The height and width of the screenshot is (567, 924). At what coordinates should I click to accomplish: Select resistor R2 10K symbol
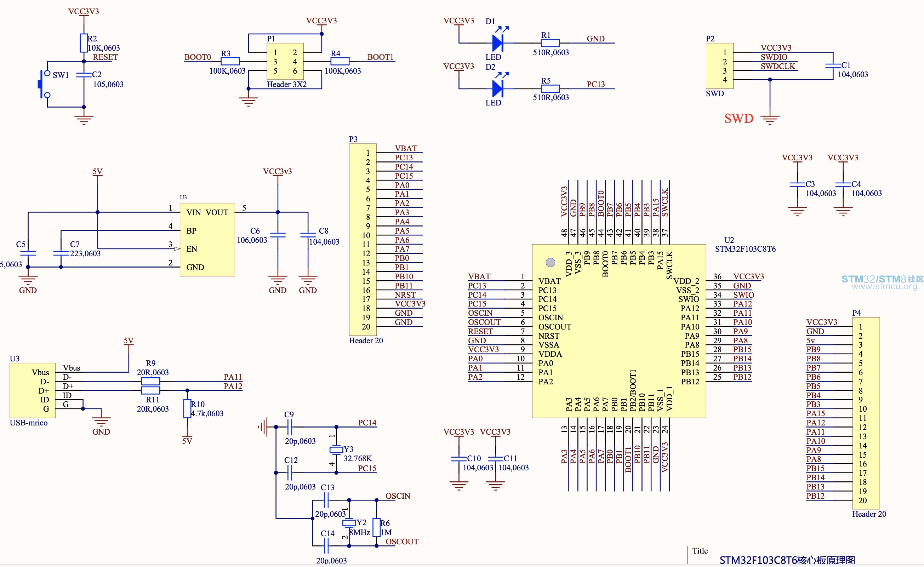click(84, 43)
